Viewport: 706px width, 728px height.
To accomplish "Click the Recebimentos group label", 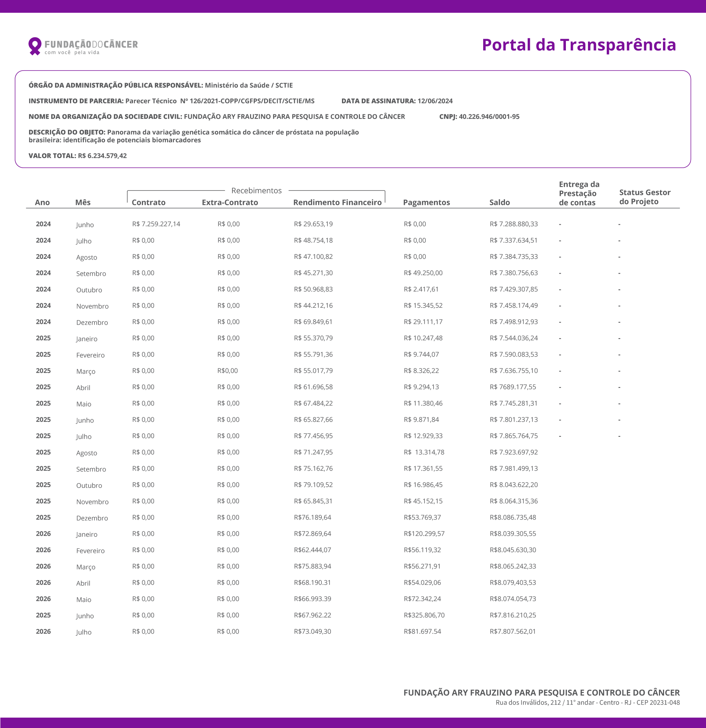I will coord(257,190).
